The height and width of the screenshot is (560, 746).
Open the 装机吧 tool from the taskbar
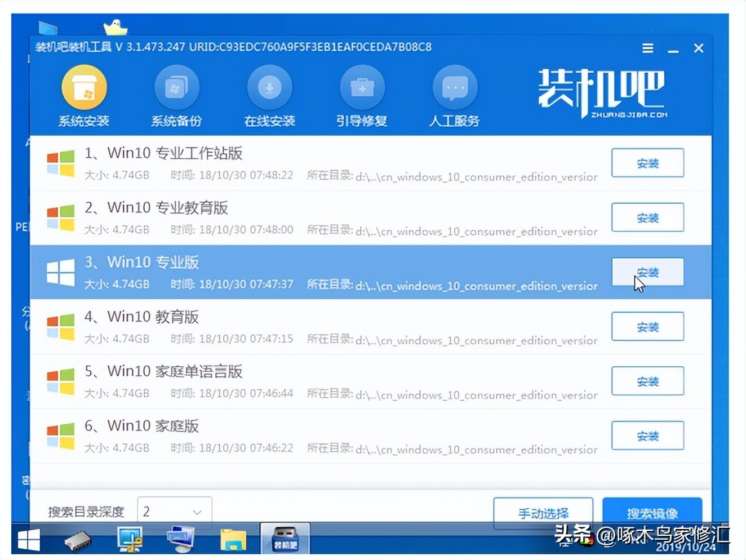click(285, 538)
